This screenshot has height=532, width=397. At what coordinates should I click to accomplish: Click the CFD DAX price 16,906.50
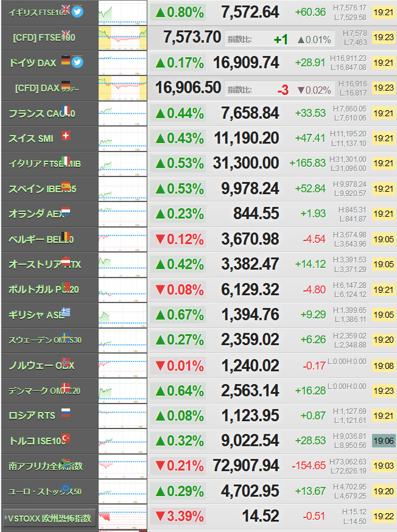tap(188, 88)
